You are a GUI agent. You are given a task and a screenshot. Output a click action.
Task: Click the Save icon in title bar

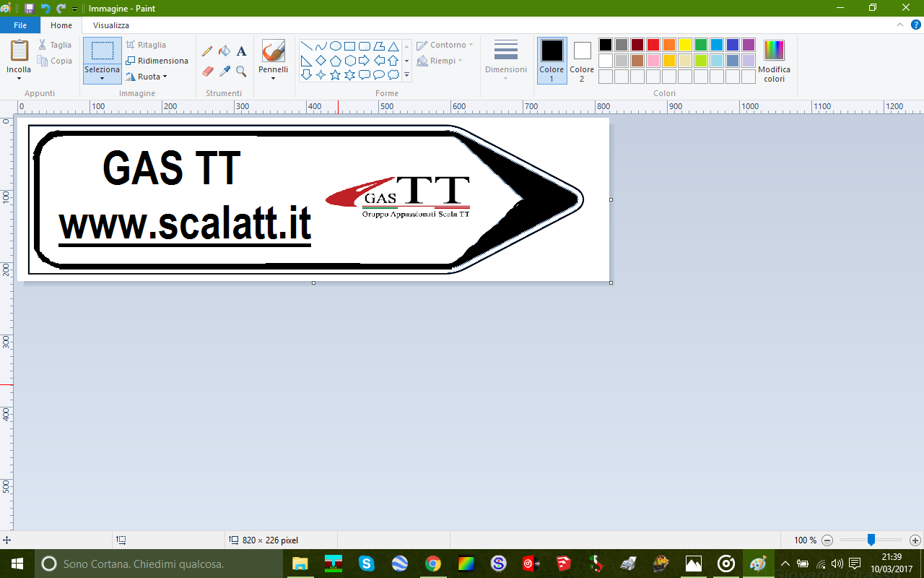[x=29, y=9]
